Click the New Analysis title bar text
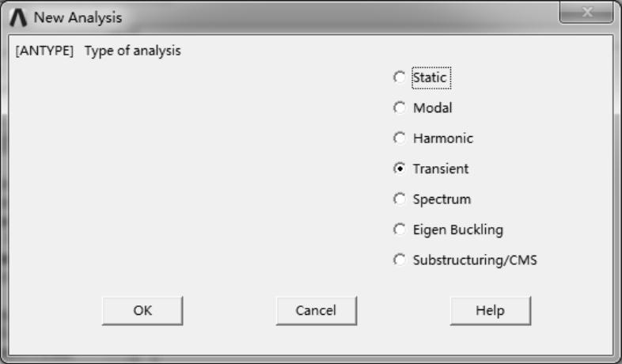The width and height of the screenshot is (622, 364). (x=78, y=17)
